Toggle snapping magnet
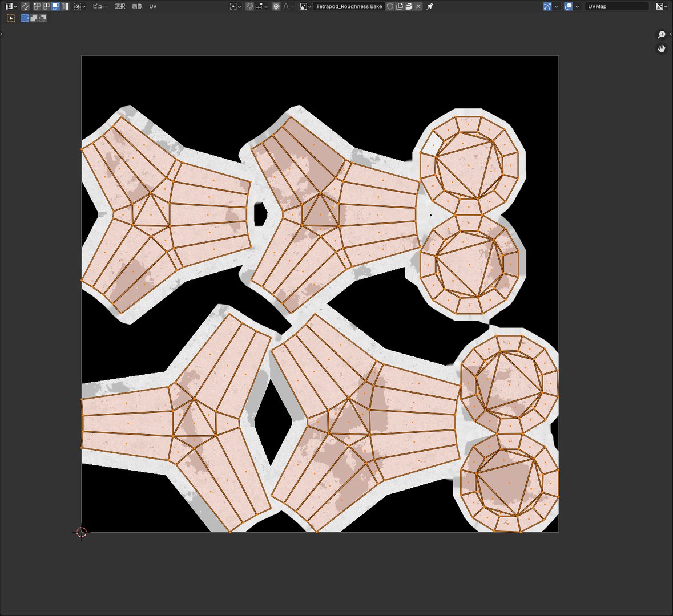The width and height of the screenshot is (673, 616). click(x=249, y=6)
